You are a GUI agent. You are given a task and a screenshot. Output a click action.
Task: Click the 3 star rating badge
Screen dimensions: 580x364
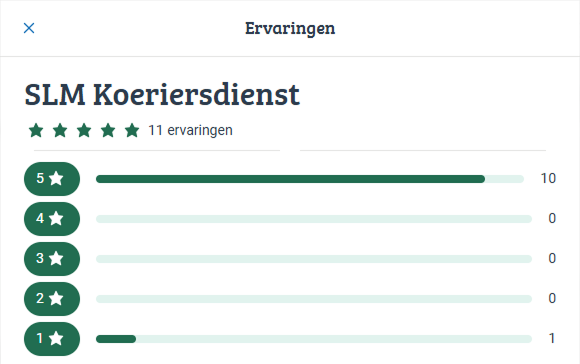pyautogui.click(x=52, y=259)
